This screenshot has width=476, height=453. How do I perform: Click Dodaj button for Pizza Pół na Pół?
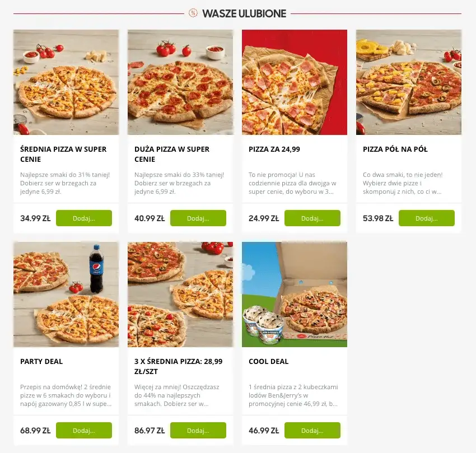427,218
